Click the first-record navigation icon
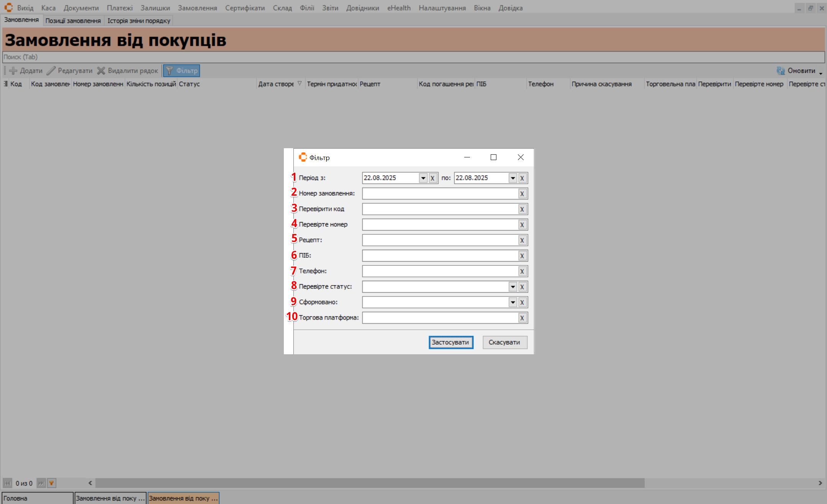 [x=7, y=483]
